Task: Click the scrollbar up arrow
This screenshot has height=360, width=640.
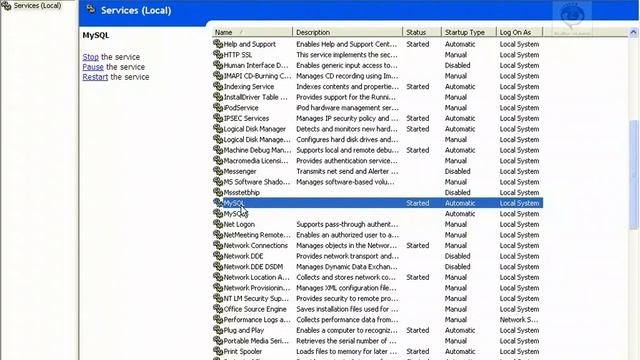Action: pyautogui.click(x=633, y=32)
